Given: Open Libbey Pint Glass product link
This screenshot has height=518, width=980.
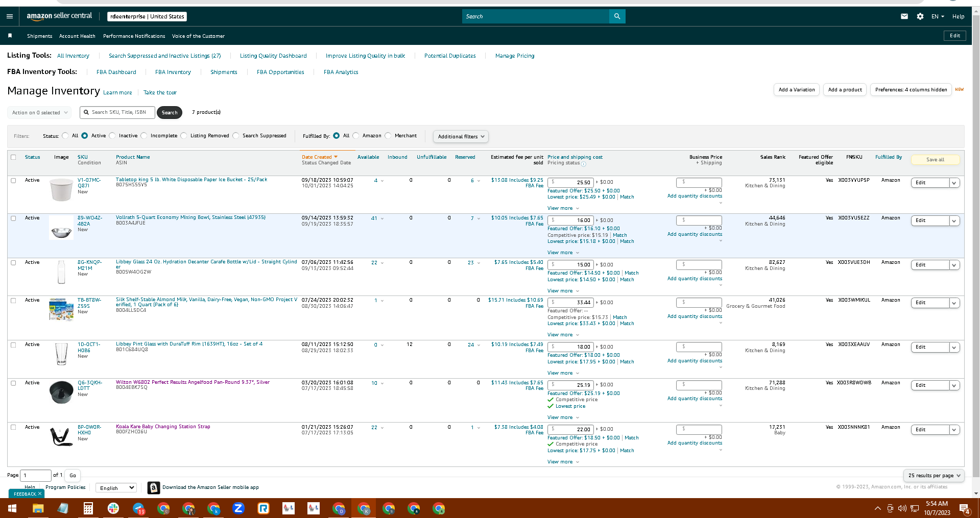Looking at the screenshot, I should tap(189, 344).
